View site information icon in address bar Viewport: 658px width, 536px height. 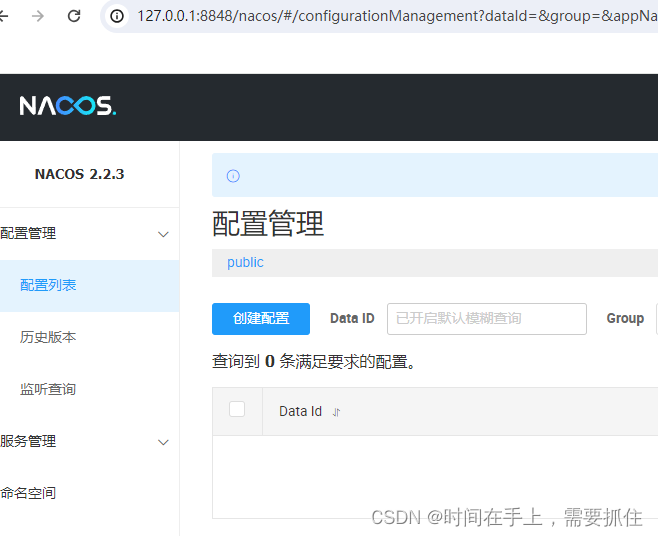tap(117, 16)
